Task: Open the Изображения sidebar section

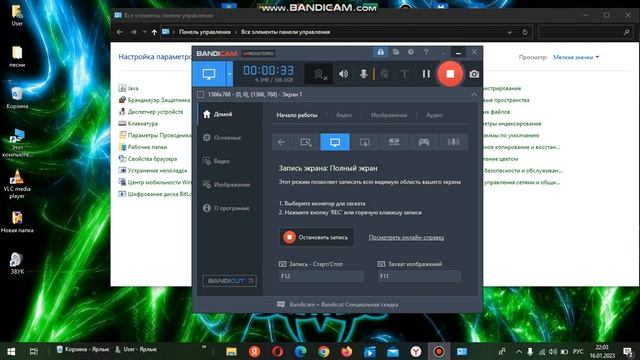Action: click(226, 184)
